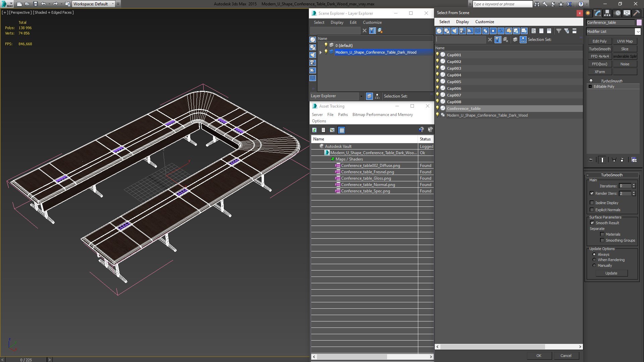This screenshot has height=362, width=644.
Task: Open the Create command panel tab
Action: click(588, 13)
